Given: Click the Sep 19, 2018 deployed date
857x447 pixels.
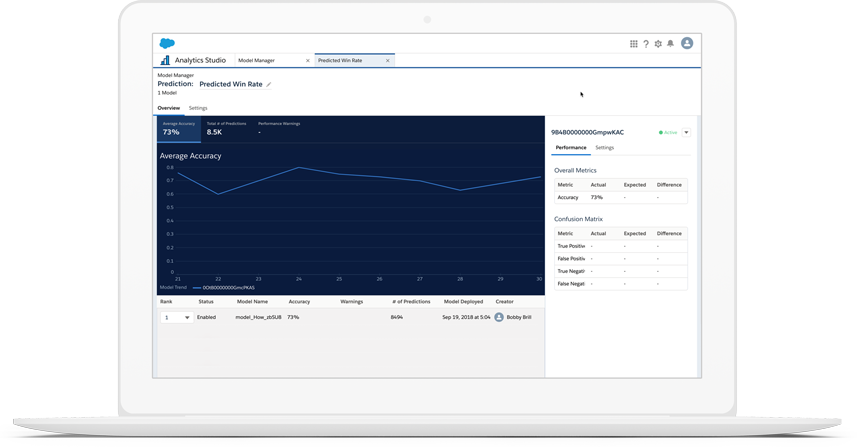Looking at the screenshot, I should [466, 317].
